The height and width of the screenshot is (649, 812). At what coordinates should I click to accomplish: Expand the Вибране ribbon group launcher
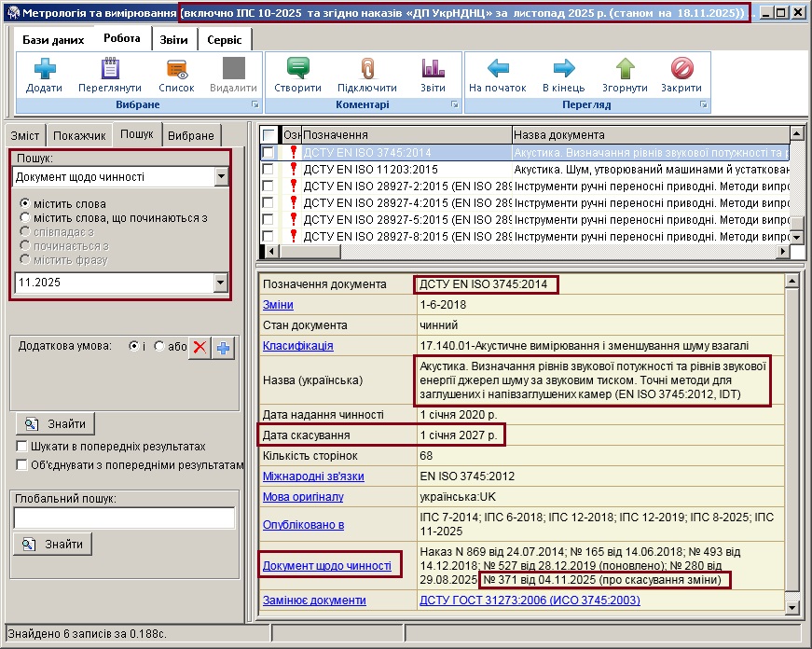[254, 105]
